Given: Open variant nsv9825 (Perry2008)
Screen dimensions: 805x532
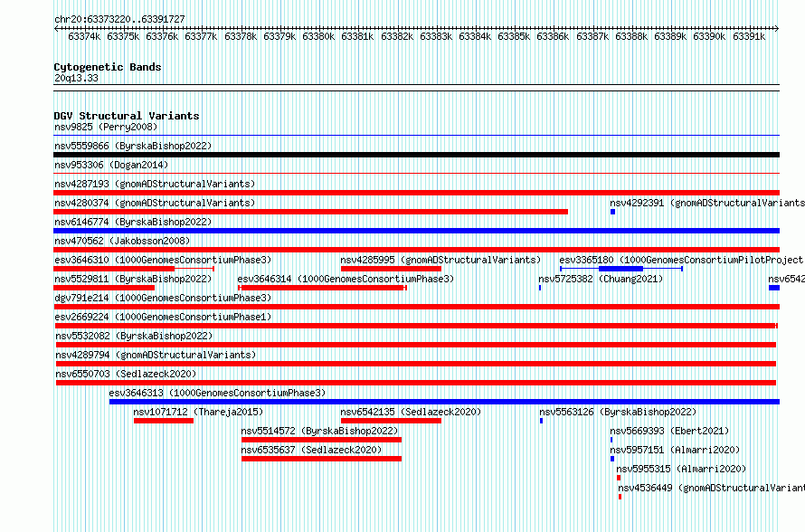Looking at the screenshot, I should (106, 127).
